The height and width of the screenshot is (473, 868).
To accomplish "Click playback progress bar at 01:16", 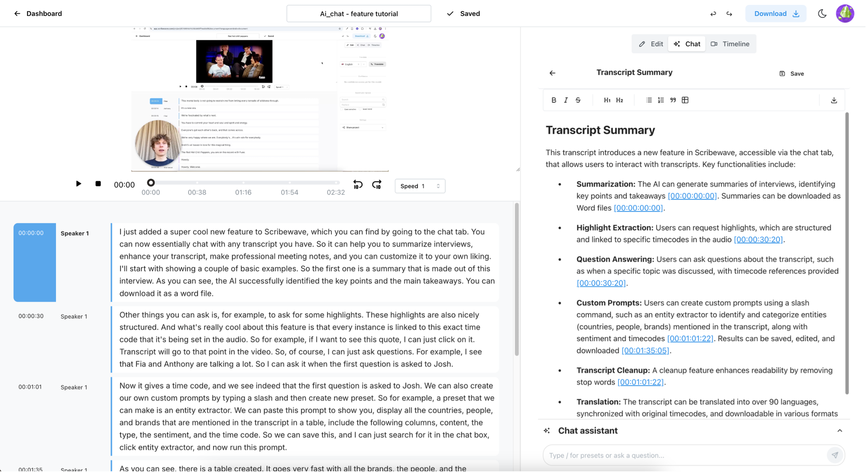I will [243, 183].
